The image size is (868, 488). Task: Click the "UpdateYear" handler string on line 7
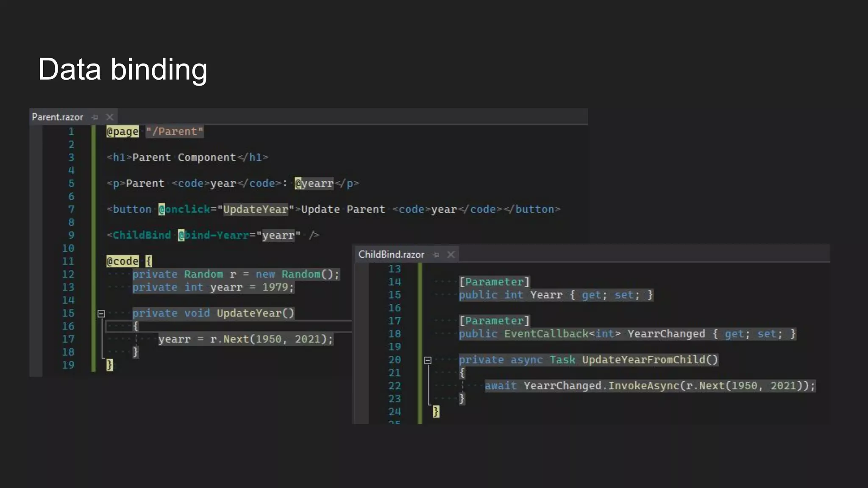(256, 209)
